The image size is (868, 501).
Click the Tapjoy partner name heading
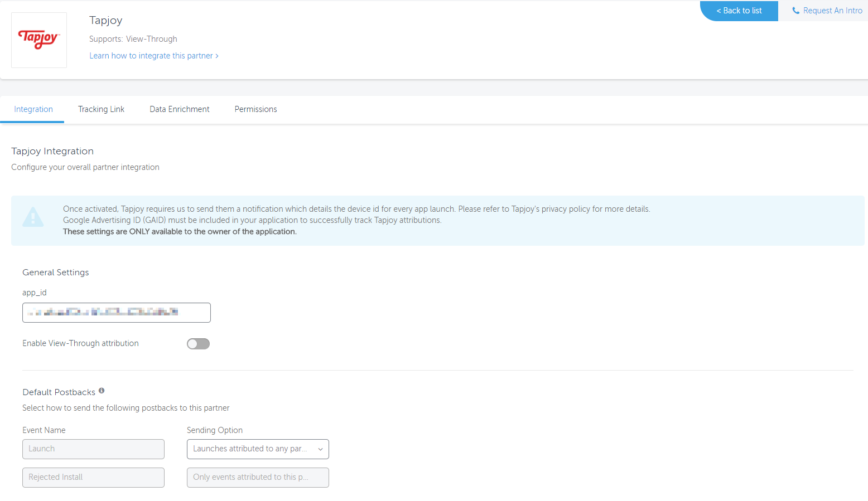click(x=106, y=21)
